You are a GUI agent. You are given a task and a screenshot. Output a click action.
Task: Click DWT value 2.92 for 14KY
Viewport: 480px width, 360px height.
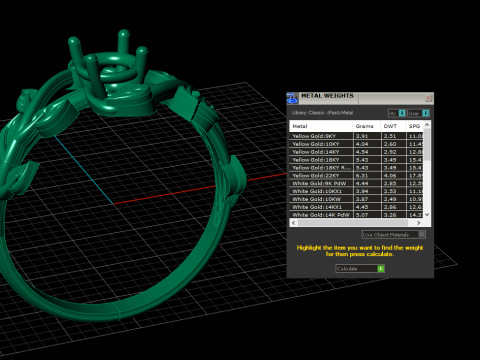pos(390,152)
